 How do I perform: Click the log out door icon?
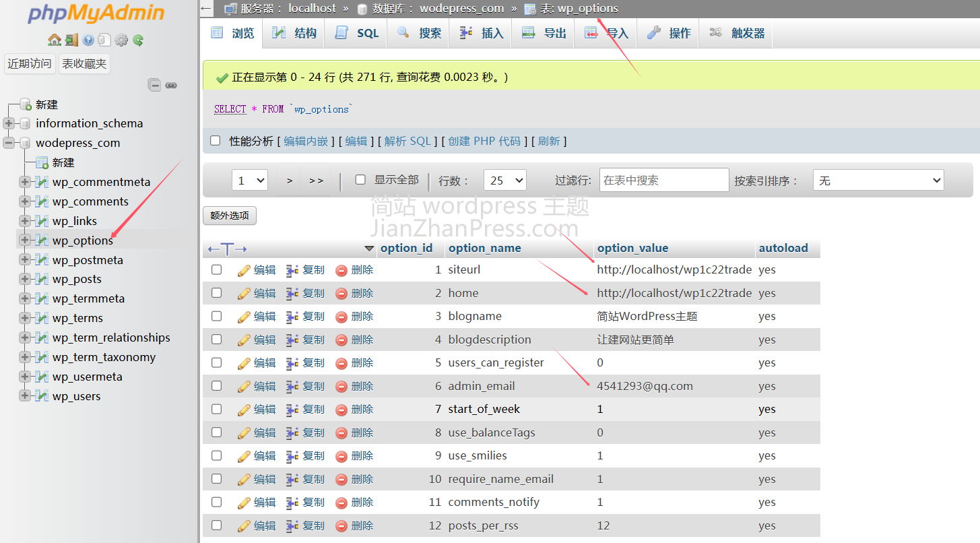(71, 40)
